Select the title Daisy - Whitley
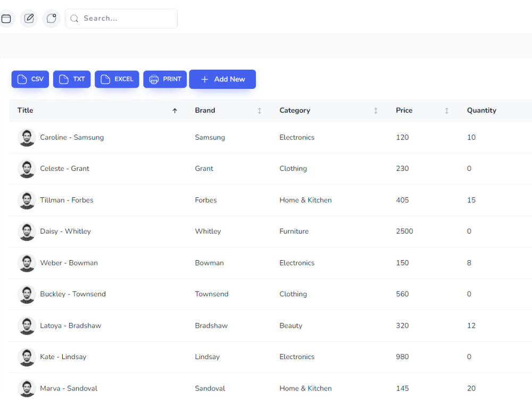Viewport: 532px width, 399px height. click(65, 231)
